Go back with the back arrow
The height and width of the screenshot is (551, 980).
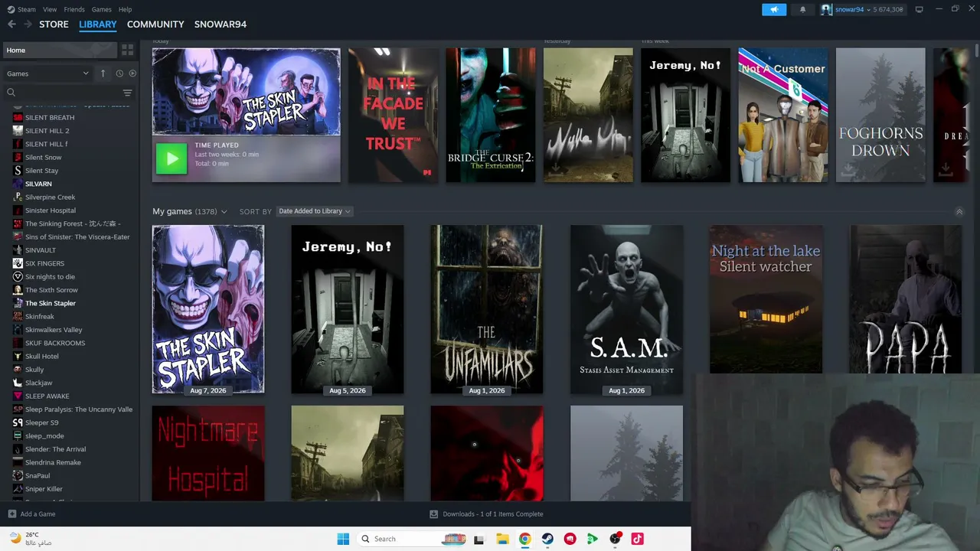pyautogui.click(x=11, y=24)
